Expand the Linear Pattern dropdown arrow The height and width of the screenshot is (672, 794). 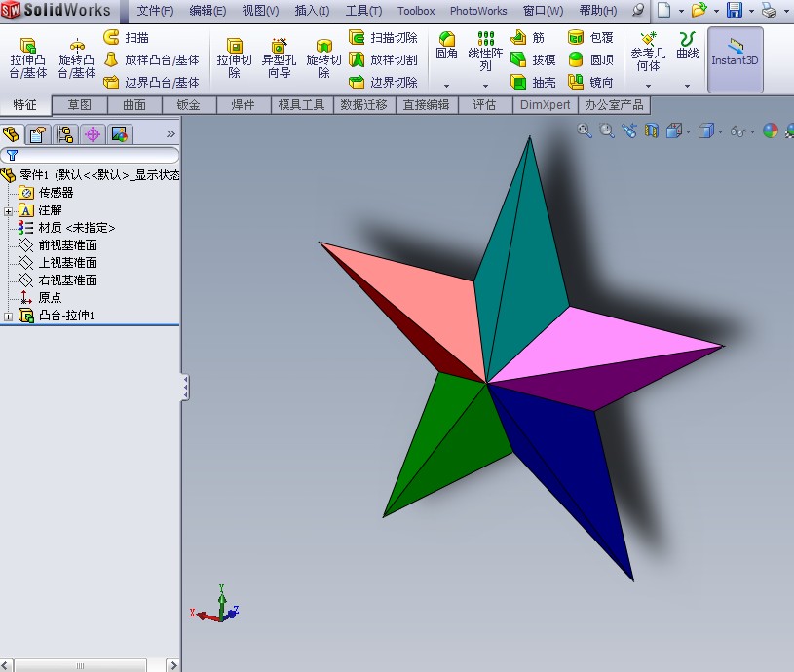click(485, 86)
